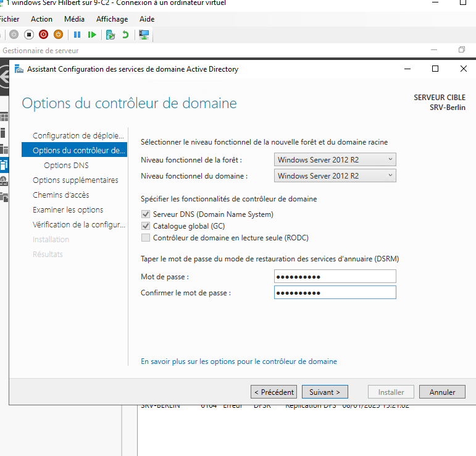
Task: Pause the virtual machine
Action: click(x=77, y=35)
